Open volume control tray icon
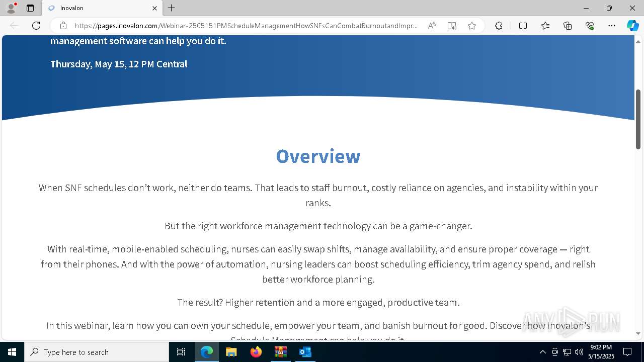Image resolution: width=644 pixels, height=362 pixels. (579, 352)
